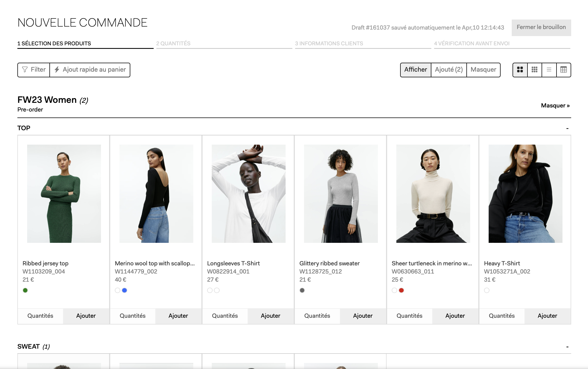The height and width of the screenshot is (369, 588).
Task: Click the Heavy T-Shirt title
Action: click(x=502, y=263)
